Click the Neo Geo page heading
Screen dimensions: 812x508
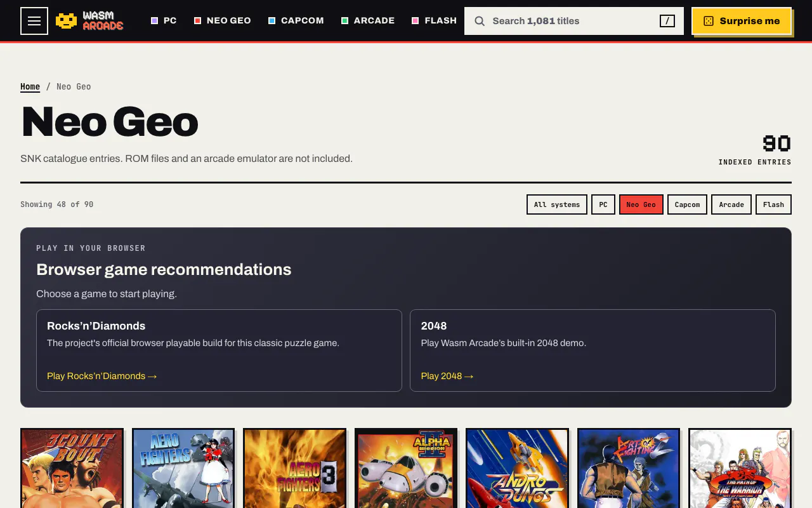[110, 122]
